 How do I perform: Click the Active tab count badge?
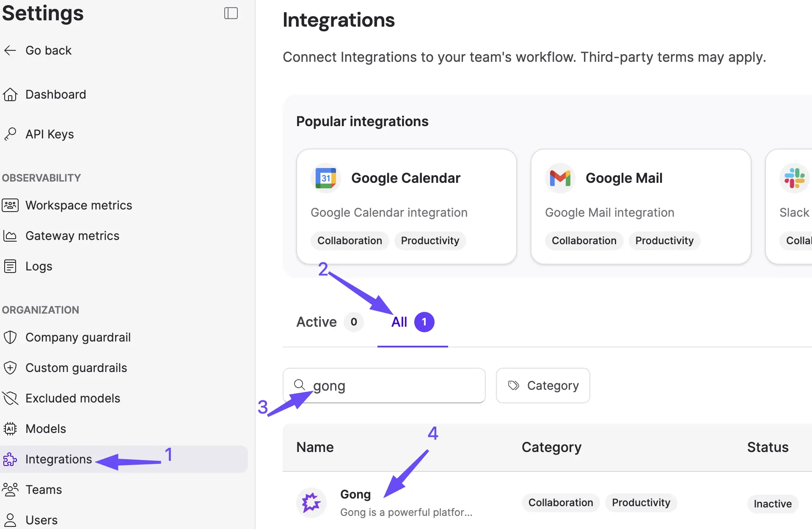(354, 322)
